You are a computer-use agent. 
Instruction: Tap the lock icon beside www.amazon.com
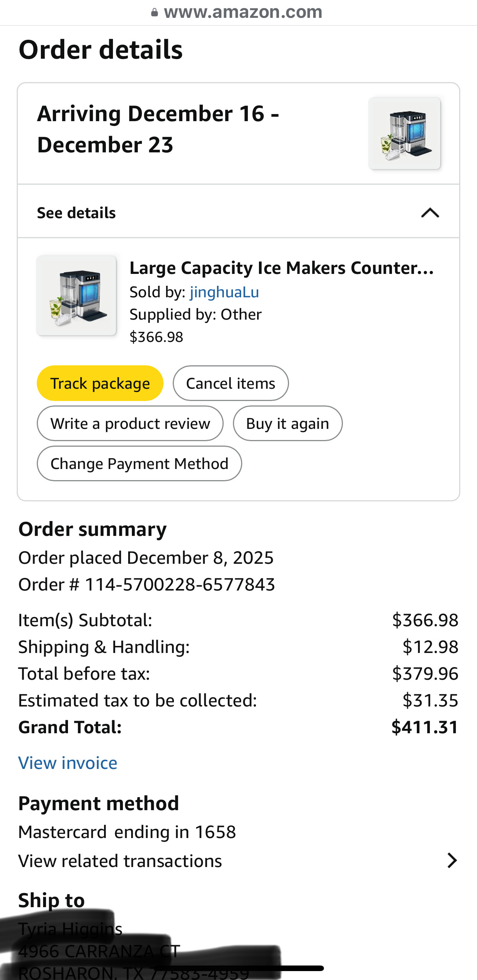[154, 13]
